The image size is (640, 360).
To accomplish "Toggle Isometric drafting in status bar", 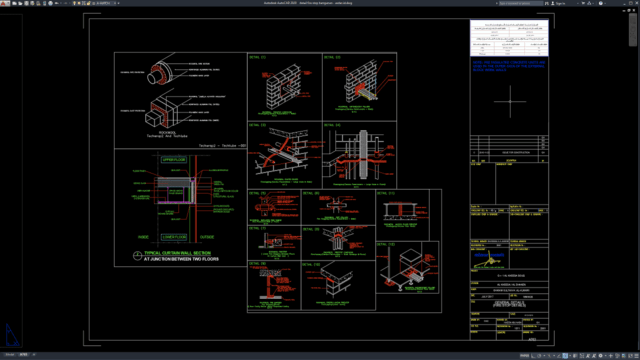I will [x=549, y=356].
